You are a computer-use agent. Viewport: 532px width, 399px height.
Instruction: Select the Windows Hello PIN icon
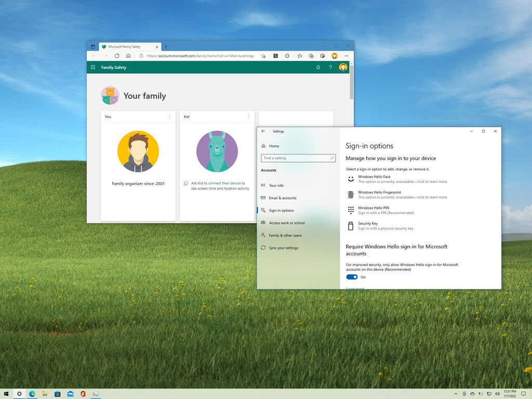pos(352,209)
